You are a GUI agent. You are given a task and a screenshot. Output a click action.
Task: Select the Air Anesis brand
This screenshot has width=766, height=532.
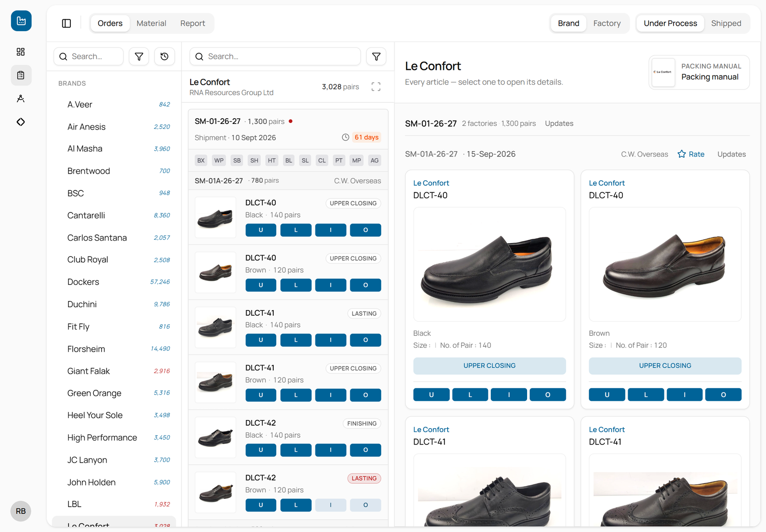point(114,127)
